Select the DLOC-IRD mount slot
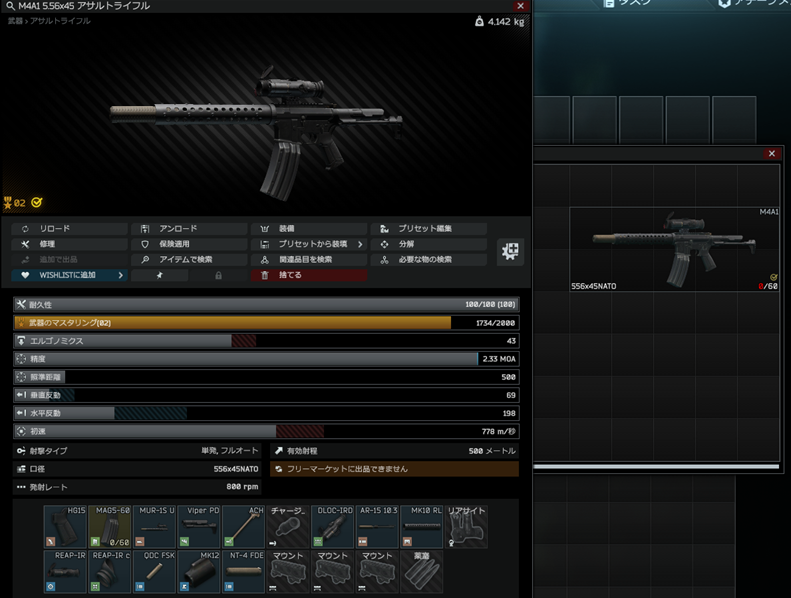Image resolution: width=791 pixels, height=598 pixels. click(x=333, y=526)
